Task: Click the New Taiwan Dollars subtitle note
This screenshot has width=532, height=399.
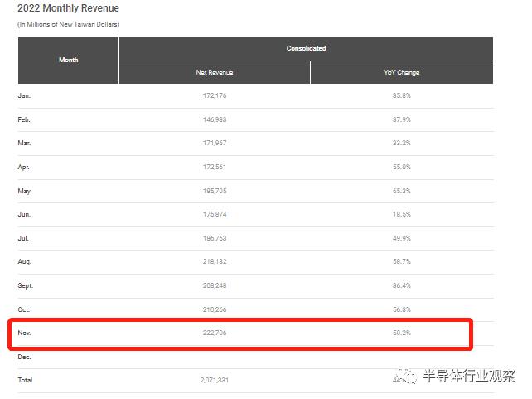Action: coord(68,25)
